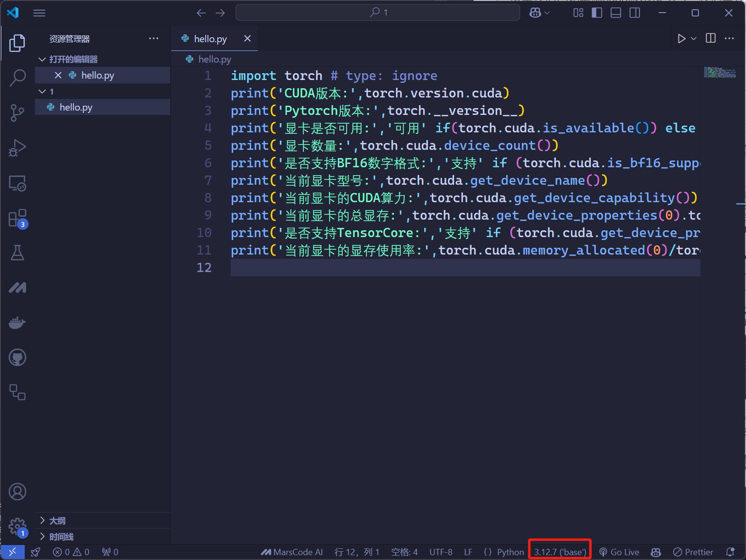Open the Testing flask icon
746x560 pixels.
pyautogui.click(x=17, y=253)
